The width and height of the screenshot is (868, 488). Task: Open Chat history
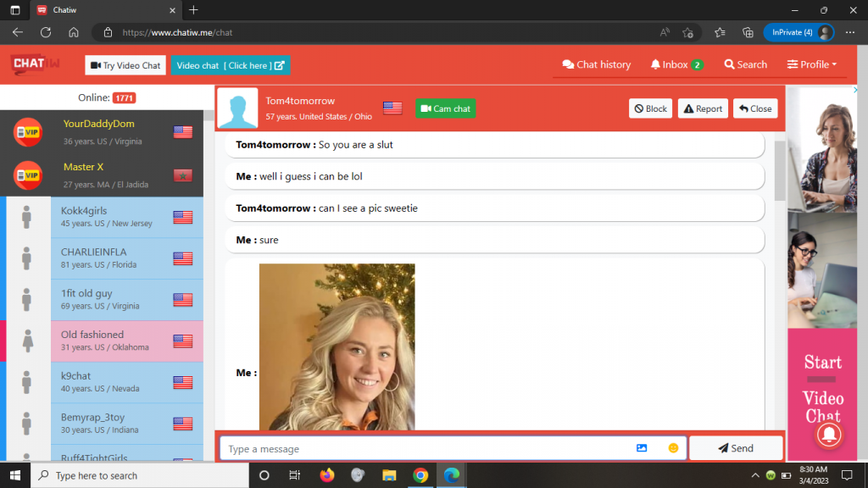[x=597, y=64]
